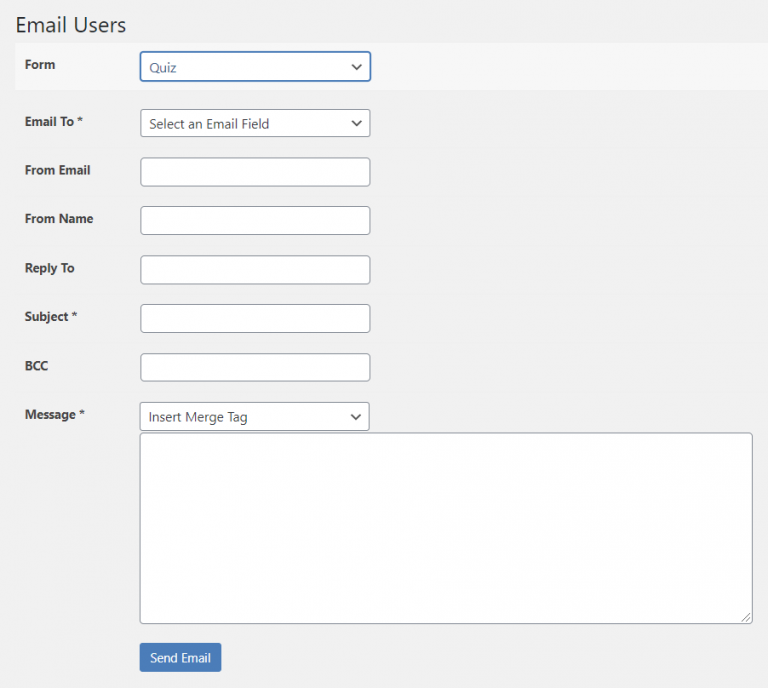The image size is (768, 688).
Task: Click into the From Name field
Action: (255, 220)
